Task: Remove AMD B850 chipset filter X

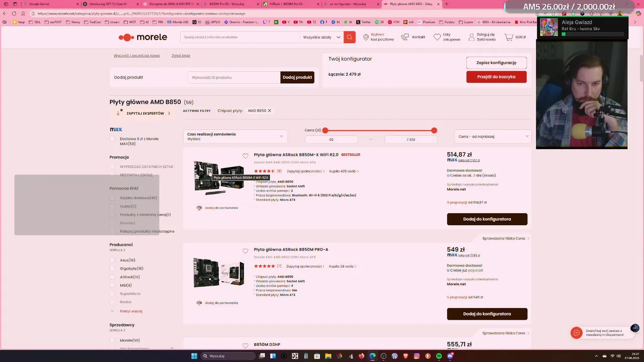Action: (269, 111)
